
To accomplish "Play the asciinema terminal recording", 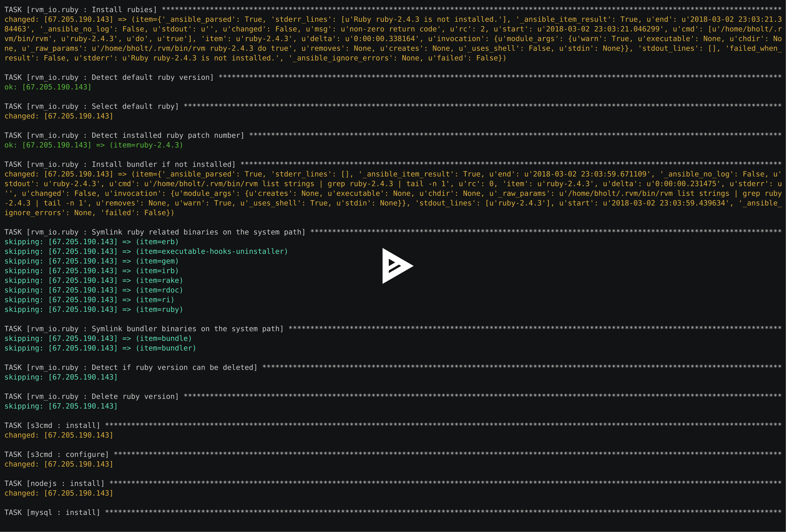I will [397, 266].
